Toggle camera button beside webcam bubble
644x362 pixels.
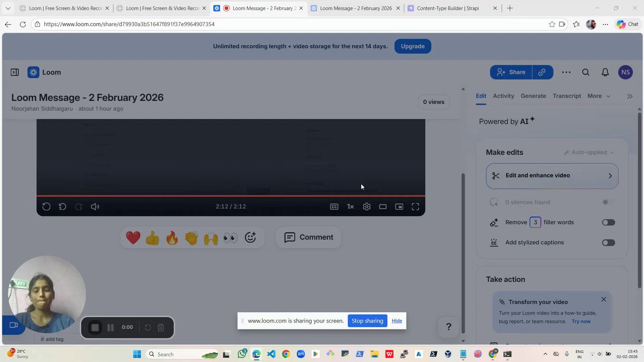click(14, 325)
